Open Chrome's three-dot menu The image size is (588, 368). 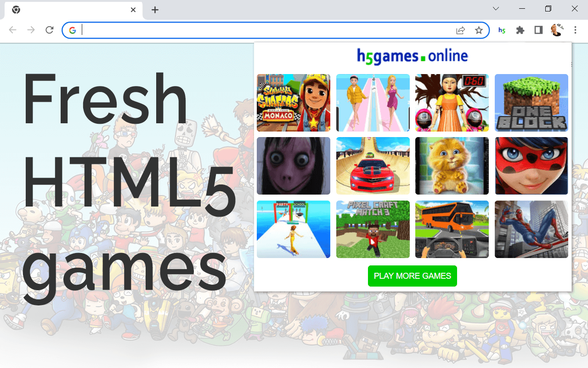(575, 30)
